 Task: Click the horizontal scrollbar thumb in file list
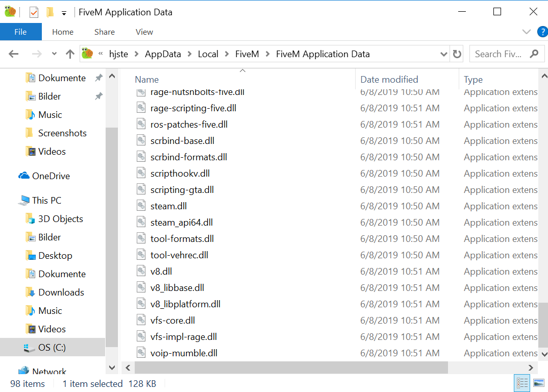coord(291,367)
